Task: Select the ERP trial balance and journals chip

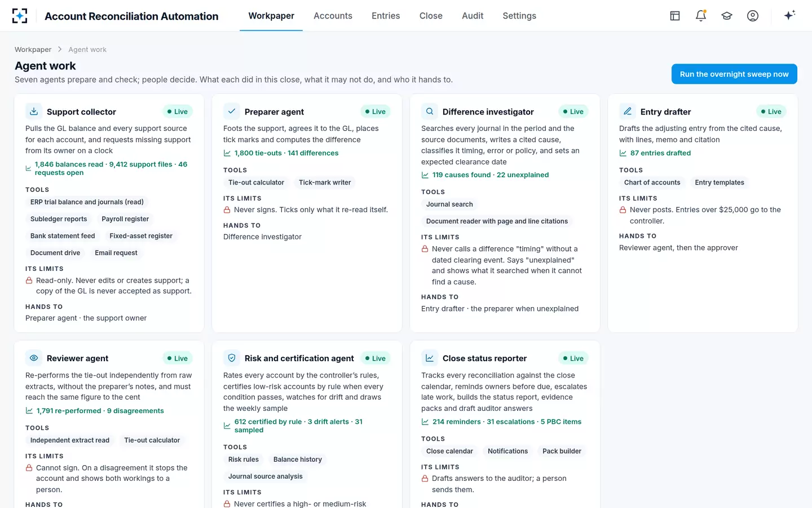Action: (87, 202)
